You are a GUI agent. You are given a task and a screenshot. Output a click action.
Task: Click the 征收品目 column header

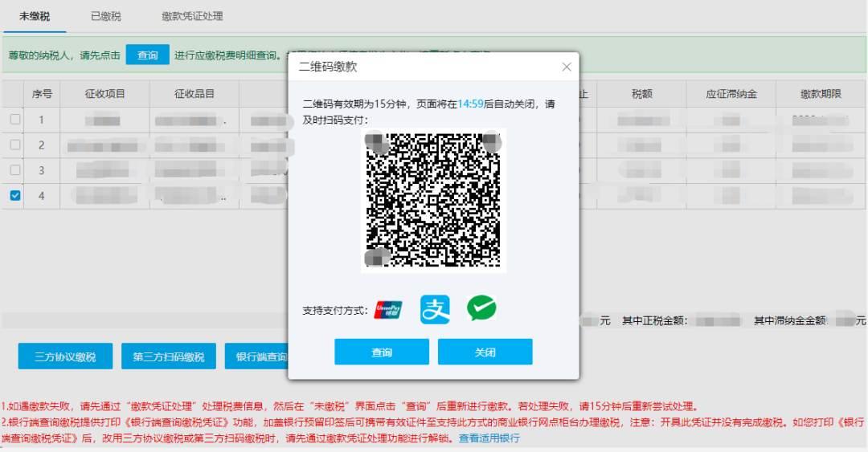coord(194,94)
